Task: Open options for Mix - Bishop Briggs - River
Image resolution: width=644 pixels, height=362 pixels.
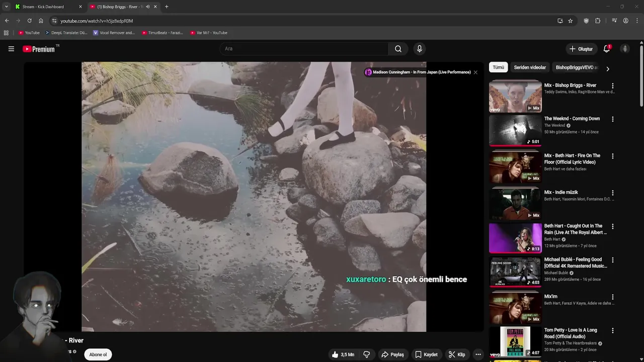Action: [612, 86]
